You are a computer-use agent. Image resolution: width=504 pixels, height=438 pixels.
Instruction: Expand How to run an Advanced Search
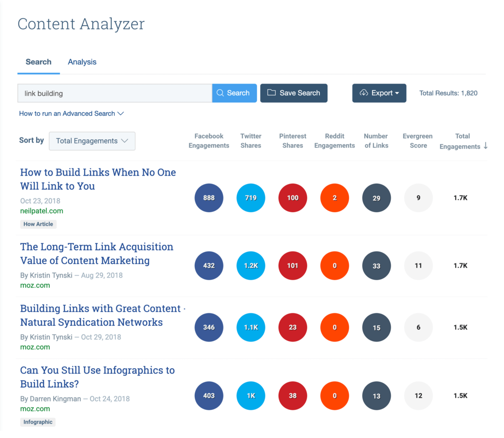[x=71, y=114]
